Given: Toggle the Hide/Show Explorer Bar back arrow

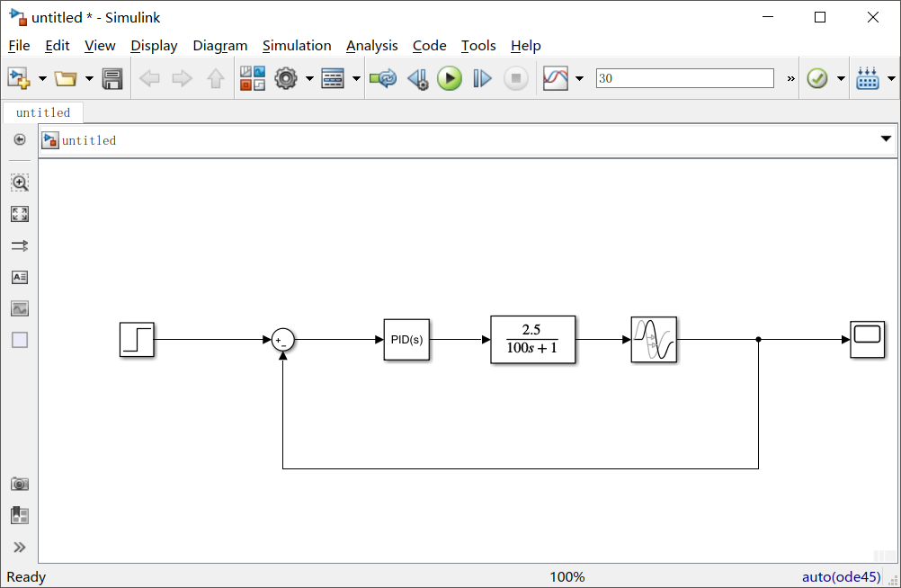Looking at the screenshot, I should (20, 139).
